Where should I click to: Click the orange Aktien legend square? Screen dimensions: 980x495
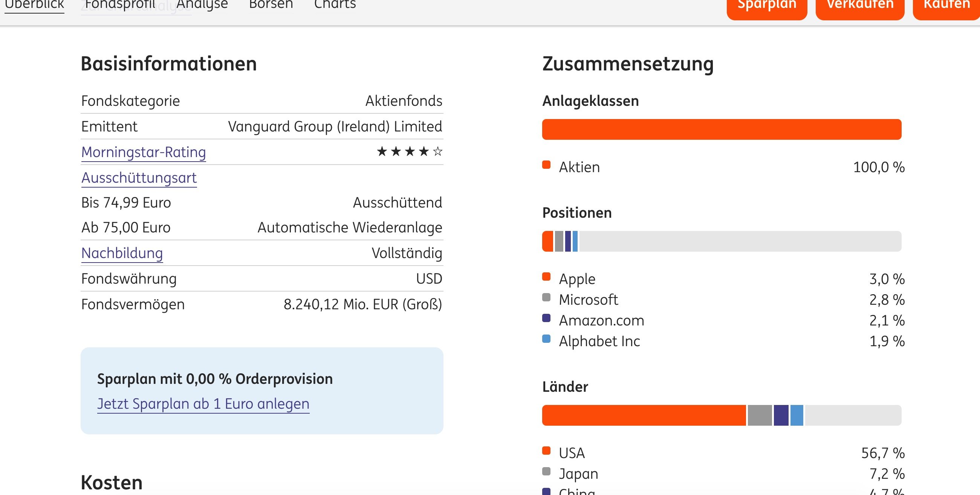(x=546, y=165)
